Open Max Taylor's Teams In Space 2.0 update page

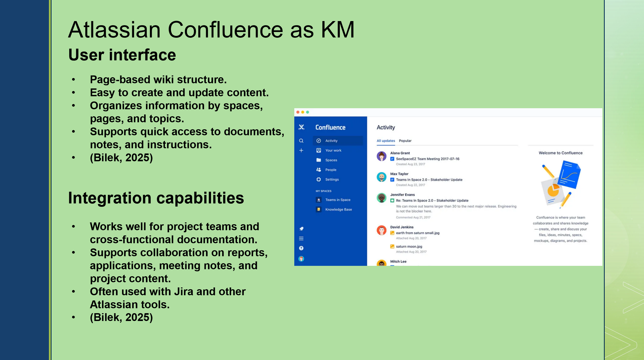[429, 180]
